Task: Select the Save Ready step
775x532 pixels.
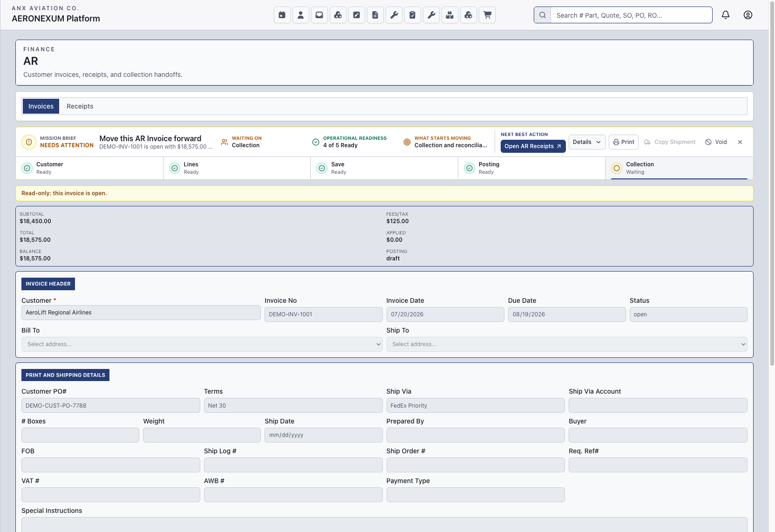Action: click(x=384, y=168)
